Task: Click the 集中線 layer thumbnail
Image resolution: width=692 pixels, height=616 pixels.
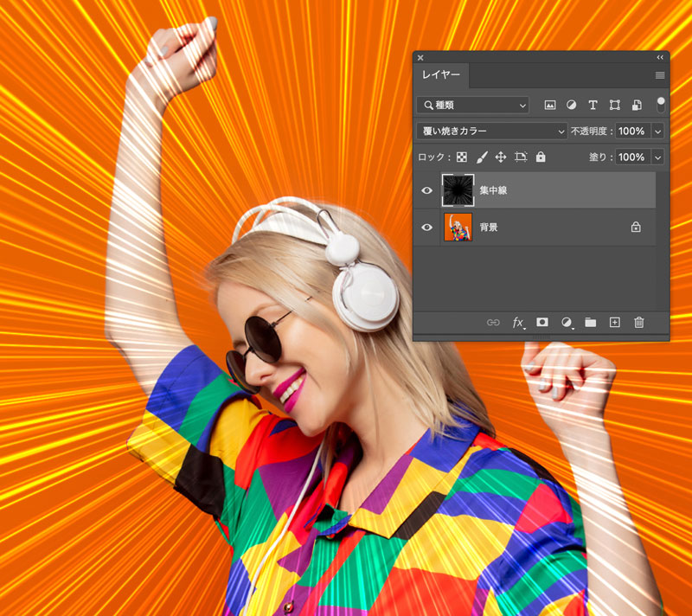Action: [458, 189]
